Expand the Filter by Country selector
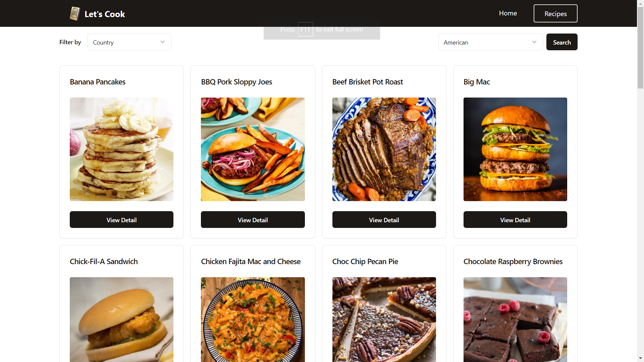 coord(129,42)
